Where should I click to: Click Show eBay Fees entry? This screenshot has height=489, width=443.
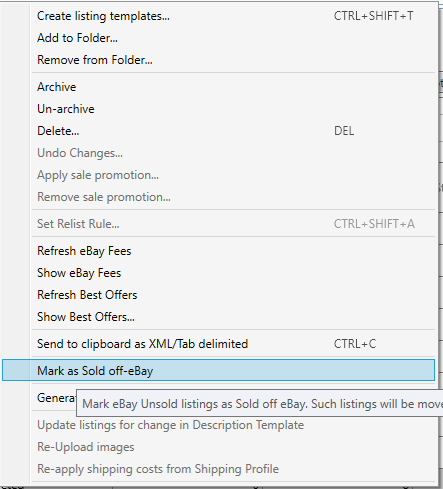point(218,273)
